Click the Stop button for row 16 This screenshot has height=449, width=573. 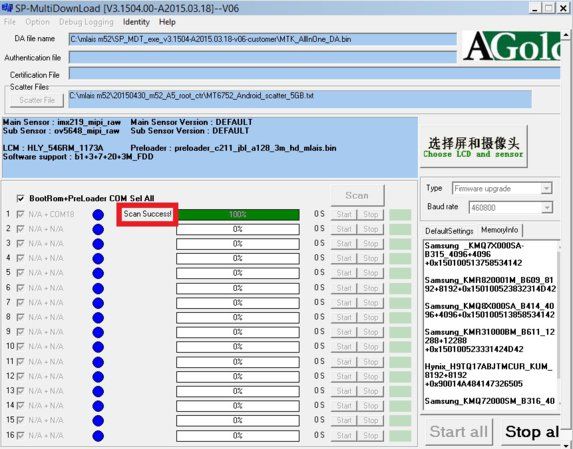371,435
